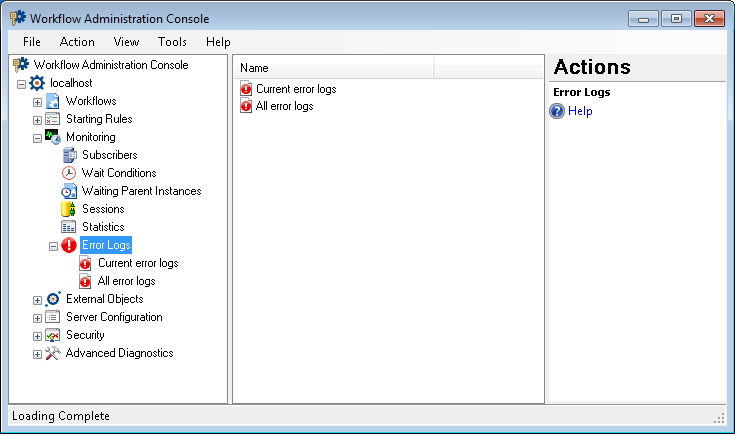Screen dimensions: 735x434
Task: Click the title bar application icon
Action: tap(18, 18)
